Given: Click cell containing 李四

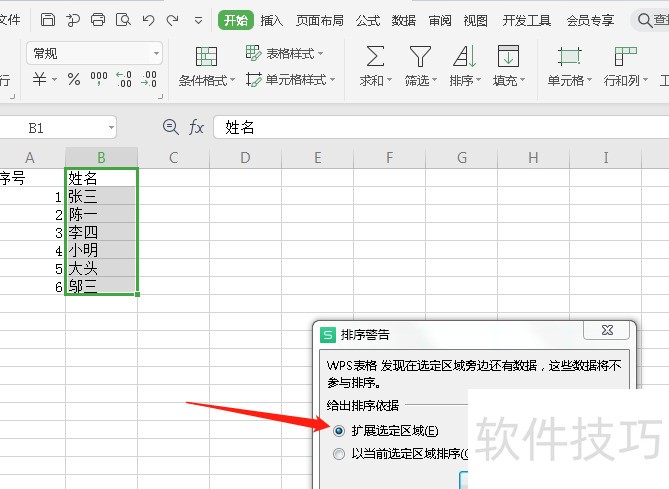Looking at the screenshot, I should point(102,232).
